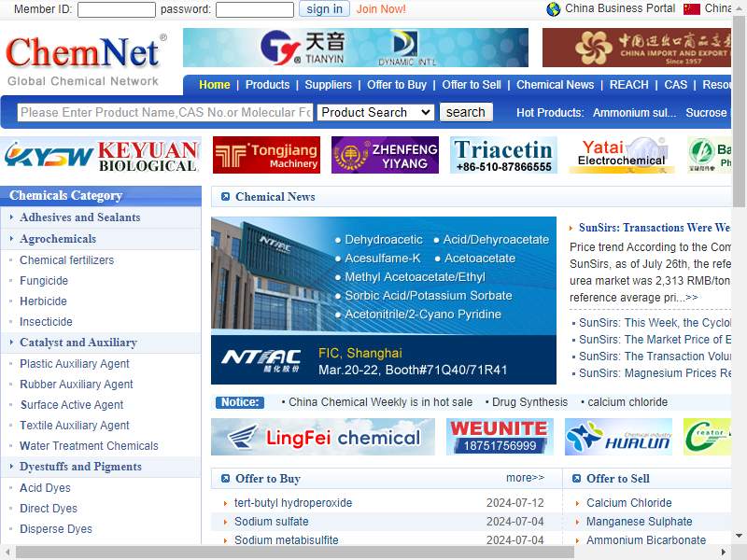Open the Offer to Sell menu tab
Image resolution: width=747 pixels, height=560 pixels.
pyautogui.click(x=472, y=85)
